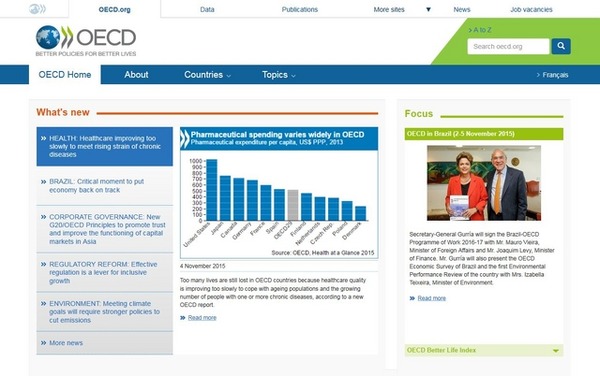
Task: Click Read more under Brazil focus text
Action: (x=432, y=298)
